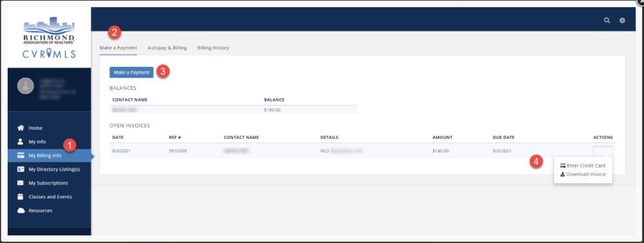Click My Directory Listing(s) address card icon
This screenshot has width=644, height=243.
[x=21, y=169]
